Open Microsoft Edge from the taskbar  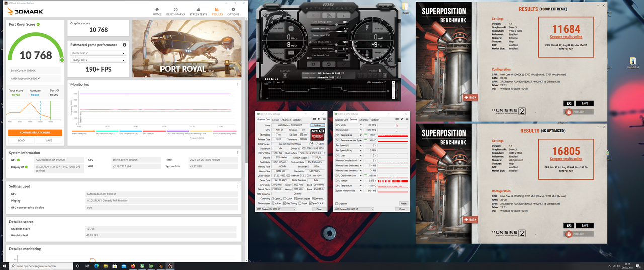96,266
